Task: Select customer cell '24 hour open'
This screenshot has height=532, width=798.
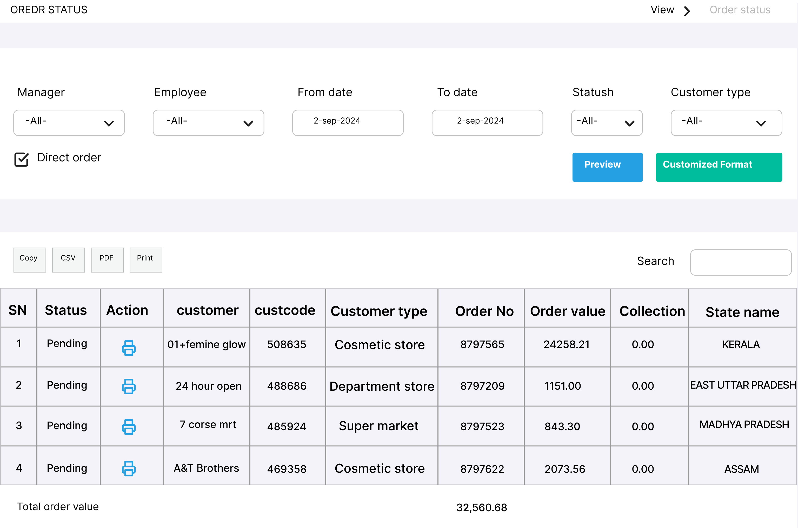Action: click(x=208, y=386)
